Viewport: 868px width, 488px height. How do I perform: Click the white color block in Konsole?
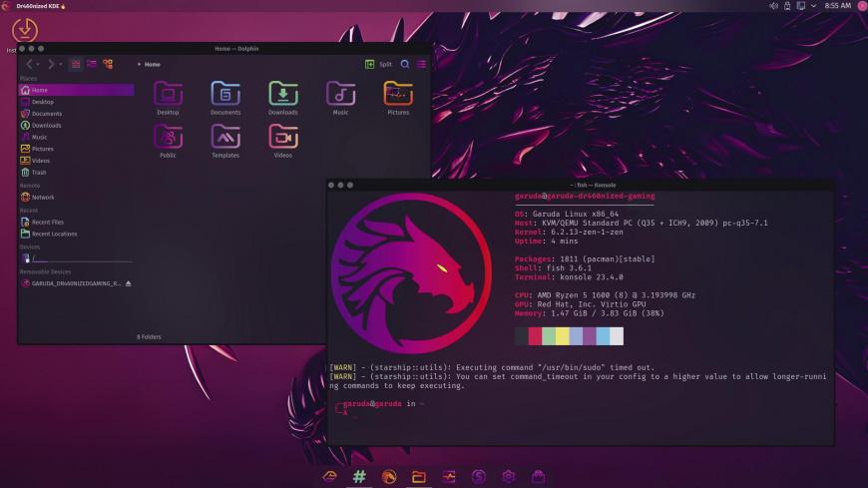point(617,335)
